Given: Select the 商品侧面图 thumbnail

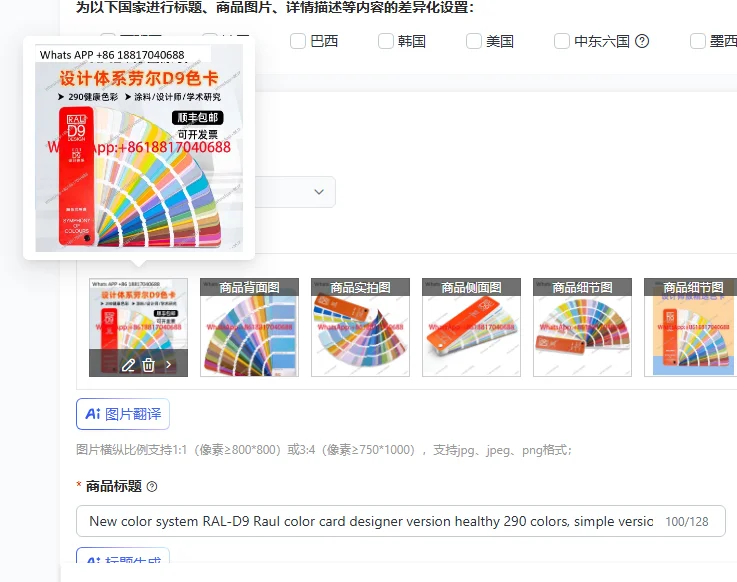Looking at the screenshot, I should coord(471,327).
